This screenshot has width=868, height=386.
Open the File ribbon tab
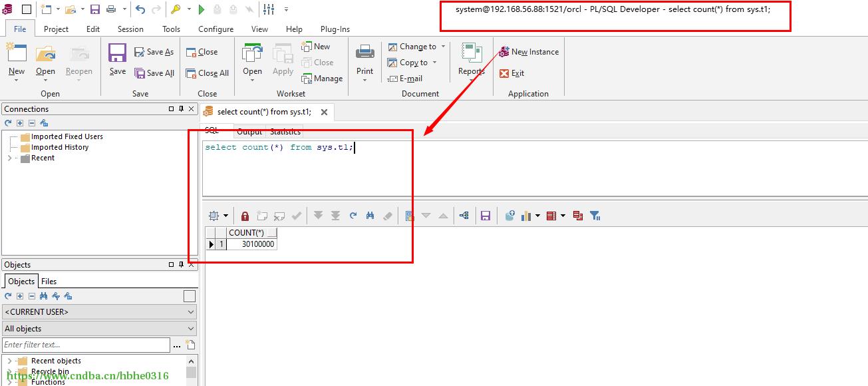[20, 29]
